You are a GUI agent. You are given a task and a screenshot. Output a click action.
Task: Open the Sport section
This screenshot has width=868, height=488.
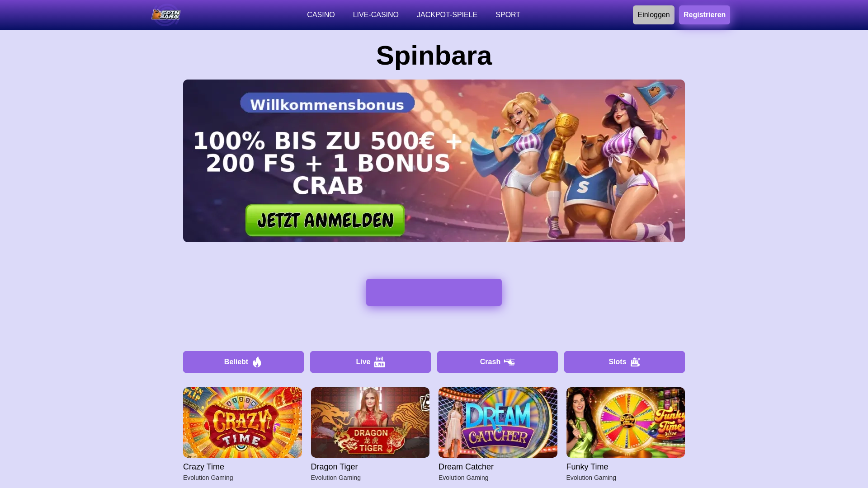coord(508,15)
